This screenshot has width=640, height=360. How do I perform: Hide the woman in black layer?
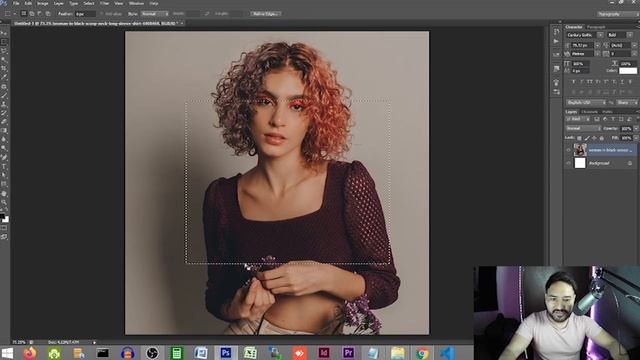[569, 150]
